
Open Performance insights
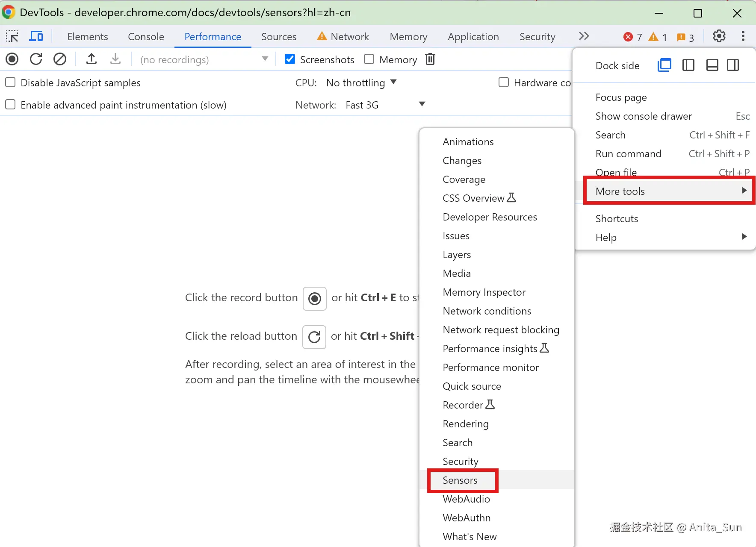(497, 349)
